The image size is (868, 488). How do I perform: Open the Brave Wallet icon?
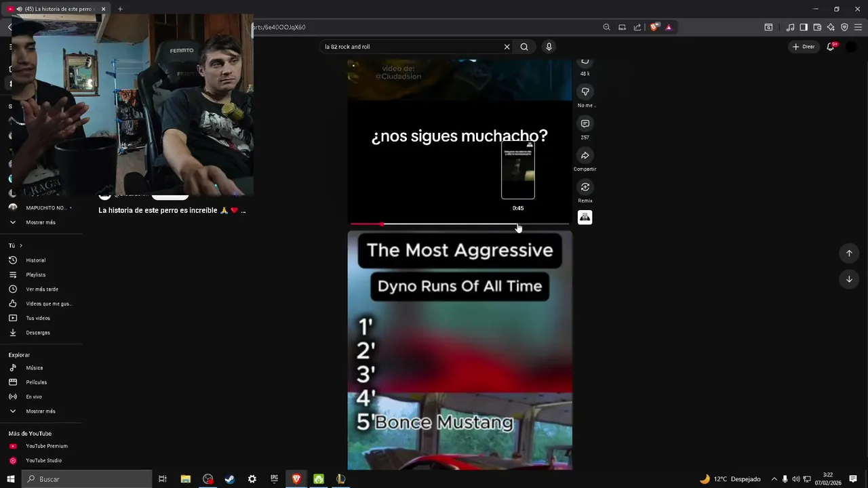[x=817, y=27]
